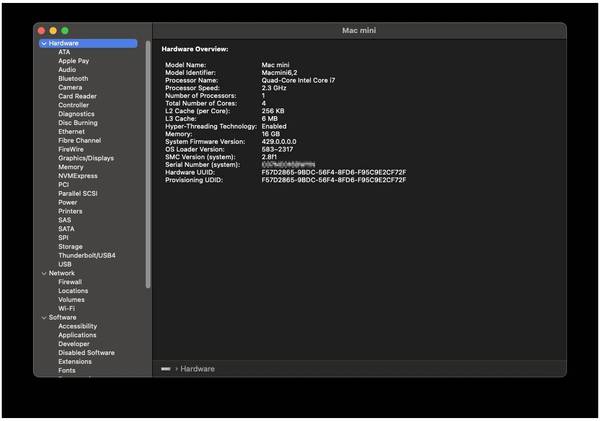Select SAS in sidebar

65,220
